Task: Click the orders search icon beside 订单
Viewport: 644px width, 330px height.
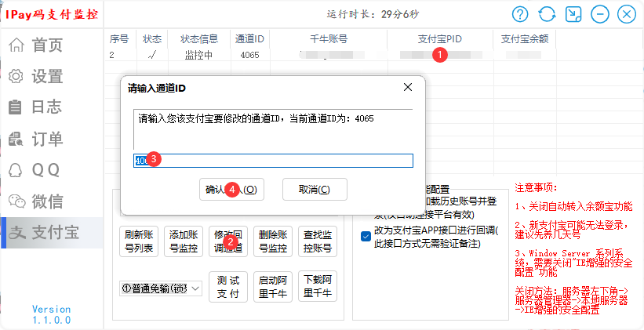Action: click(x=16, y=140)
